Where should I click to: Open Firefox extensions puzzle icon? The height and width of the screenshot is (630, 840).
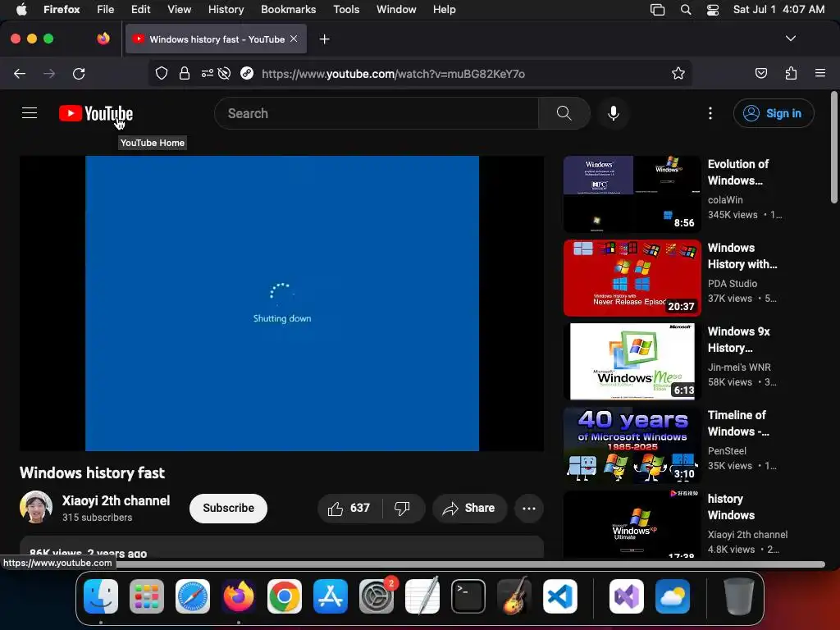coord(791,73)
